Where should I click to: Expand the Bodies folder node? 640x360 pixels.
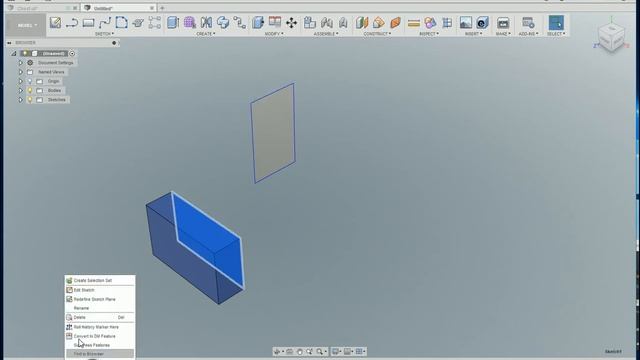pyautogui.click(x=20, y=90)
